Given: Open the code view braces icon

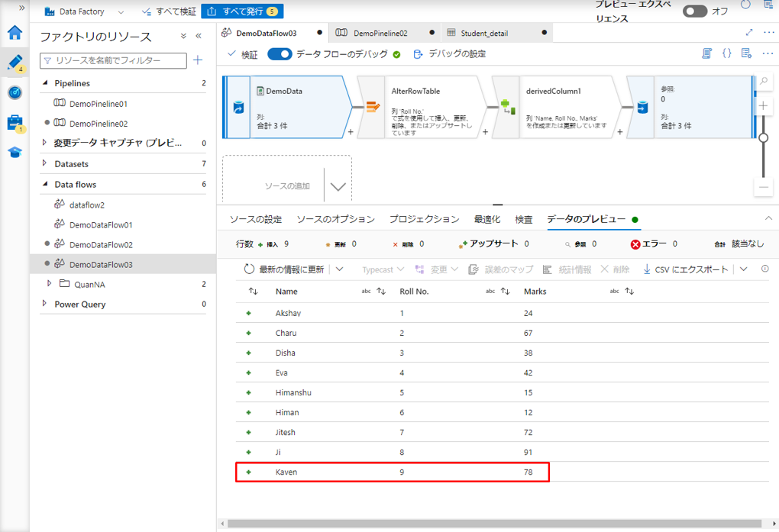Looking at the screenshot, I should (727, 54).
